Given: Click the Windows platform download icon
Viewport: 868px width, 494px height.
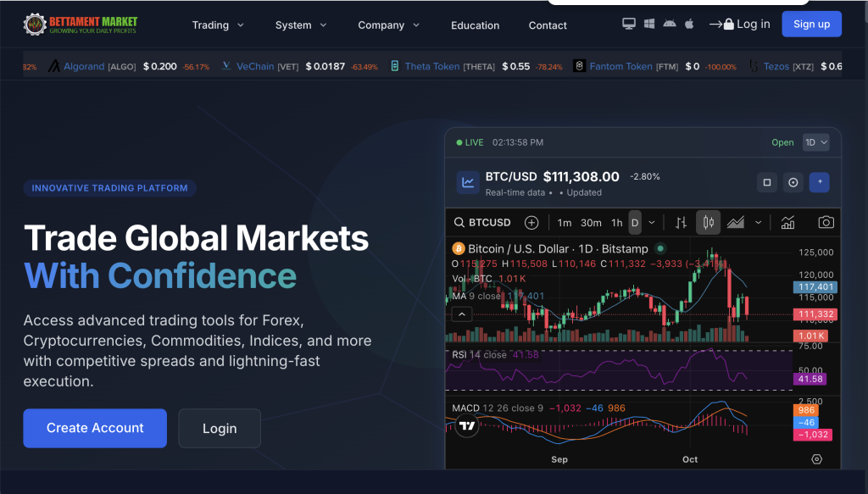Looking at the screenshot, I should [x=649, y=24].
